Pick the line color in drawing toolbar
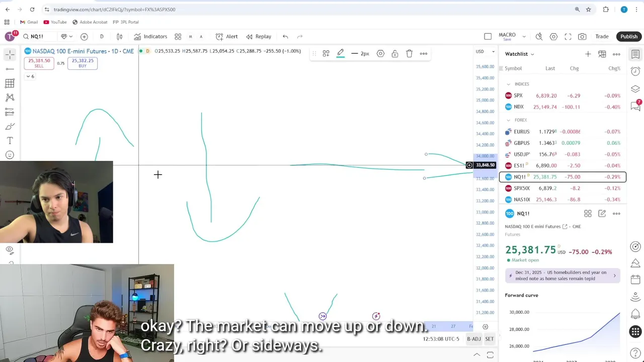Viewport: 644px width, 362px height. pos(341,54)
